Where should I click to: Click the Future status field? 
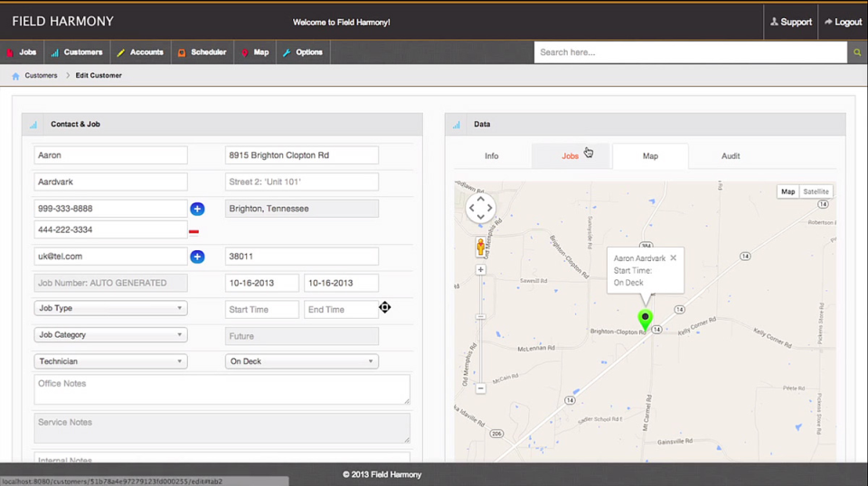tap(302, 336)
